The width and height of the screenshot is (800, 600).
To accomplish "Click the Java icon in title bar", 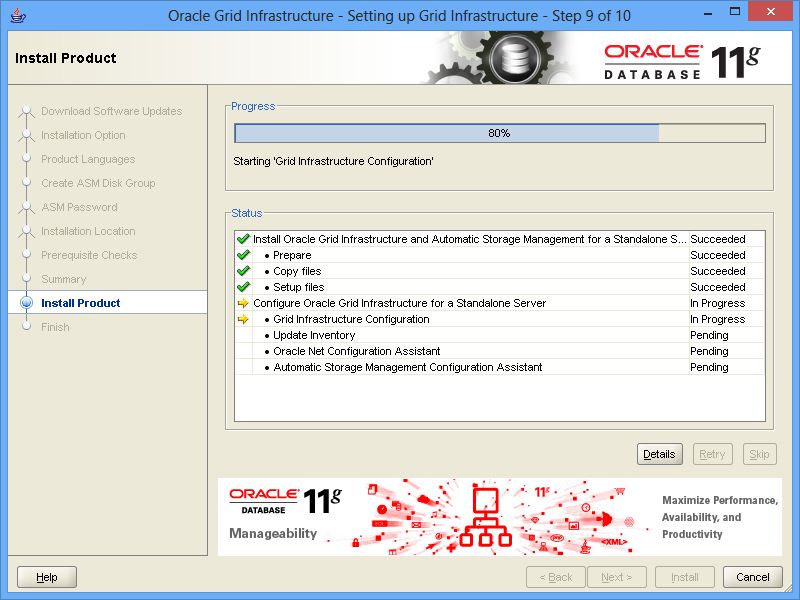I will (18, 15).
